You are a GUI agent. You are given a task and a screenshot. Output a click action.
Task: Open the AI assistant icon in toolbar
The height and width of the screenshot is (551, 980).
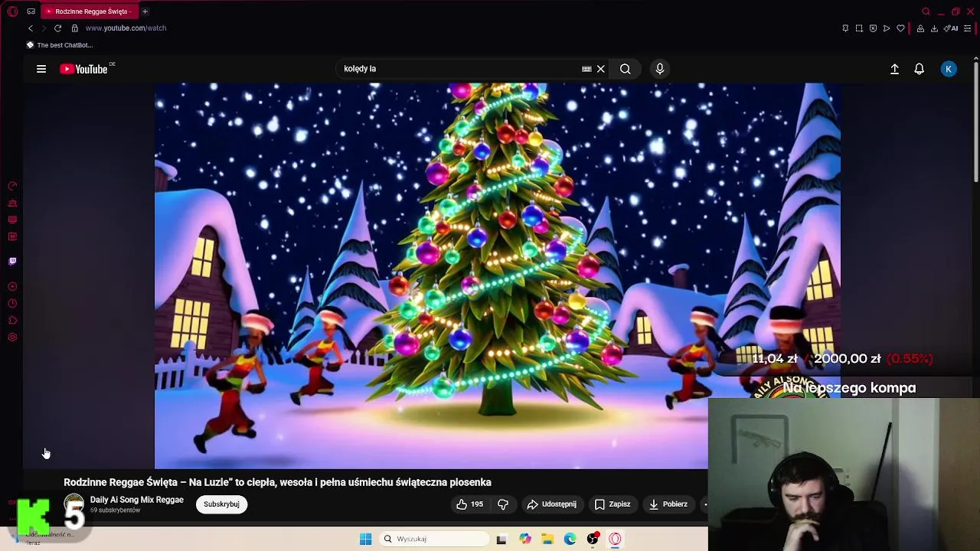(951, 28)
